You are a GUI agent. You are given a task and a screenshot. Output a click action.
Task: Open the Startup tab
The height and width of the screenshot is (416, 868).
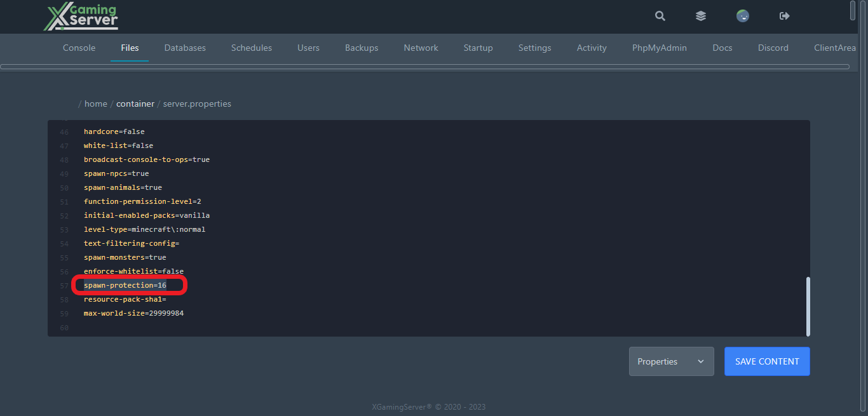pos(478,48)
